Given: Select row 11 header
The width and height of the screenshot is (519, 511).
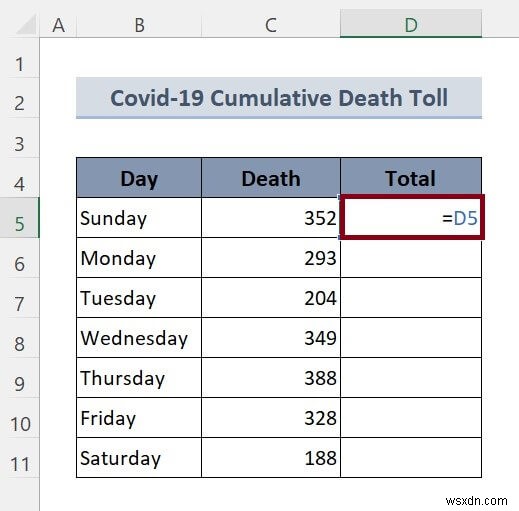Looking at the screenshot, I should [x=19, y=458].
